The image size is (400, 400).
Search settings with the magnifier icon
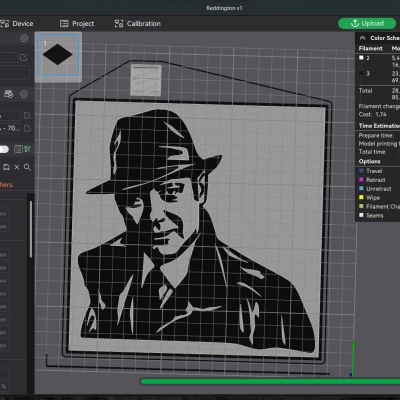[x=27, y=167]
